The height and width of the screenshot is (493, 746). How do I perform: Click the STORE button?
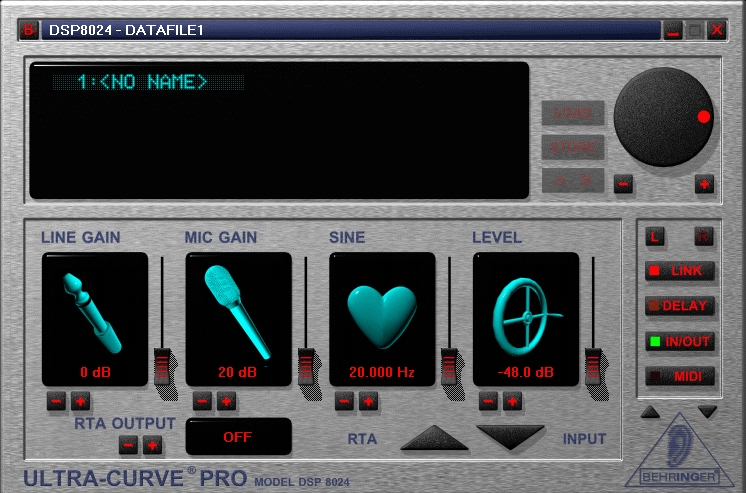click(x=573, y=147)
